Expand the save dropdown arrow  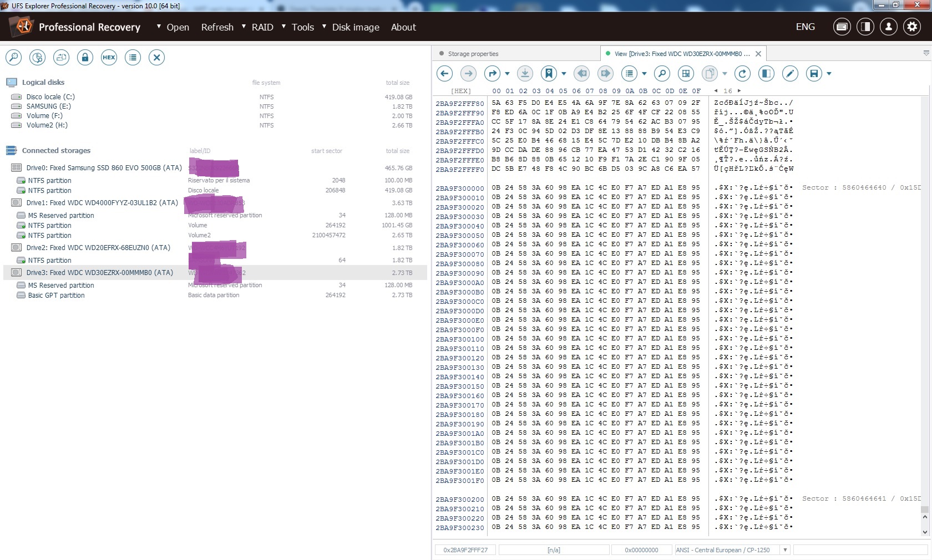tap(829, 73)
